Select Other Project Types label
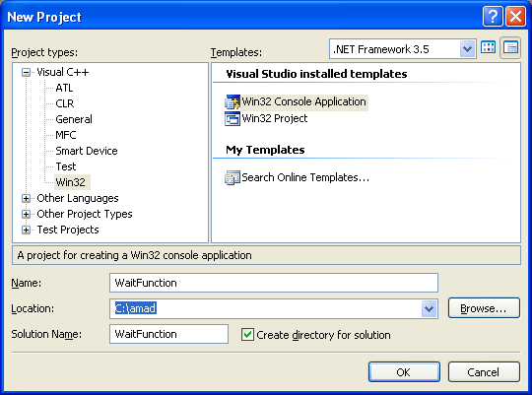Viewport: 532px width, 395px height. click(85, 214)
